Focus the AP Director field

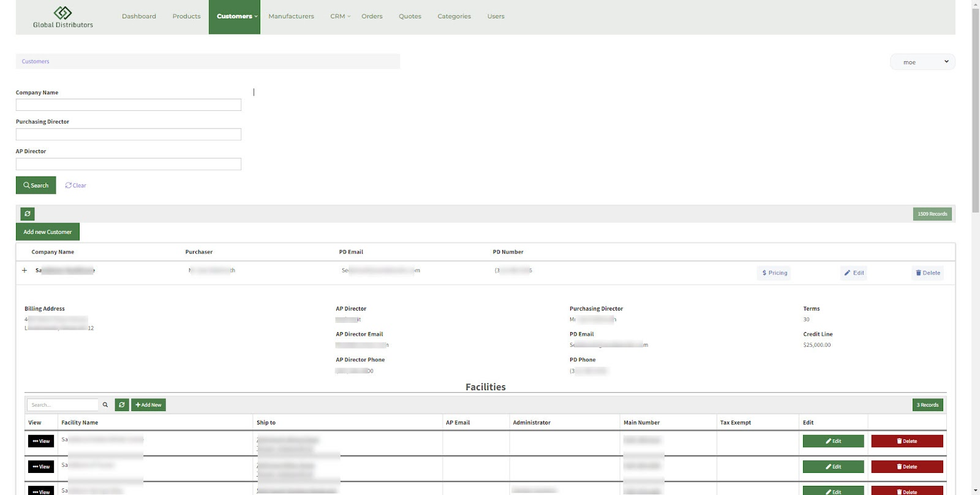pyautogui.click(x=129, y=164)
